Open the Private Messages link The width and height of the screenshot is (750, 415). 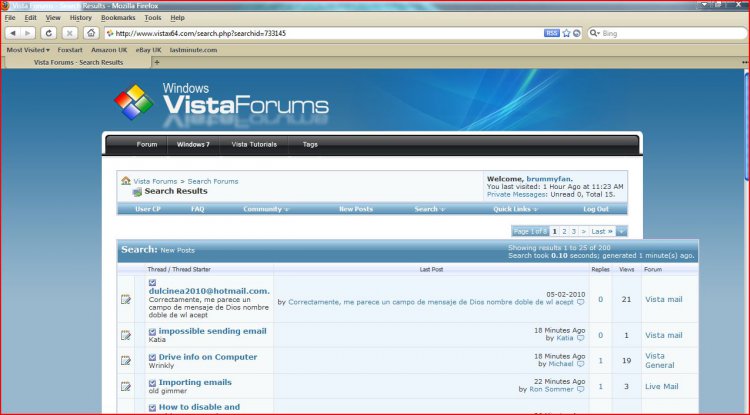pyautogui.click(x=517, y=195)
